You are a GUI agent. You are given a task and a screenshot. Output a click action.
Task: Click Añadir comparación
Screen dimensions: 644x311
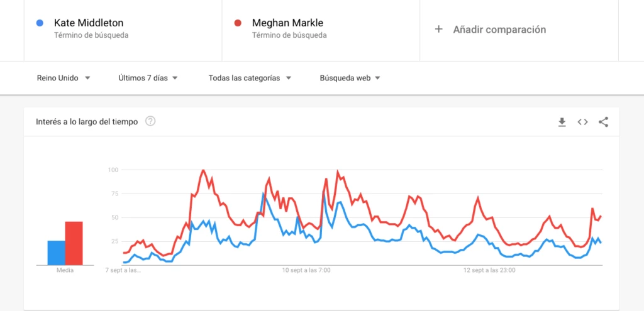coord(499,30)
